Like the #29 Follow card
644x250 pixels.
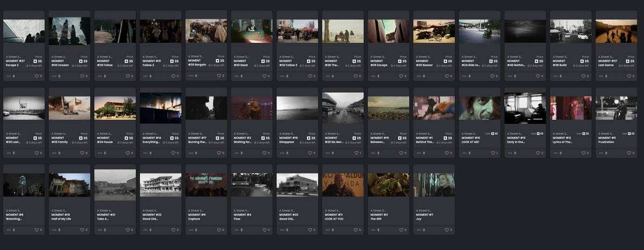point(128,76)
